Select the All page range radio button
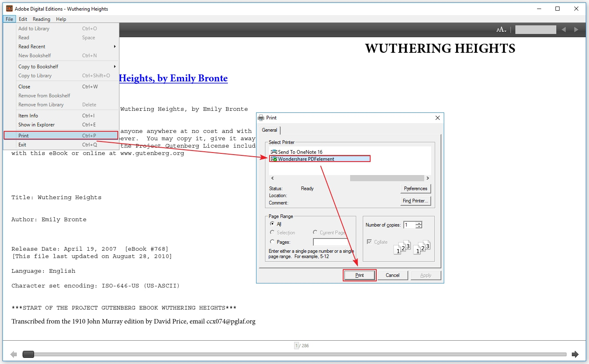 tap(273, 224)
